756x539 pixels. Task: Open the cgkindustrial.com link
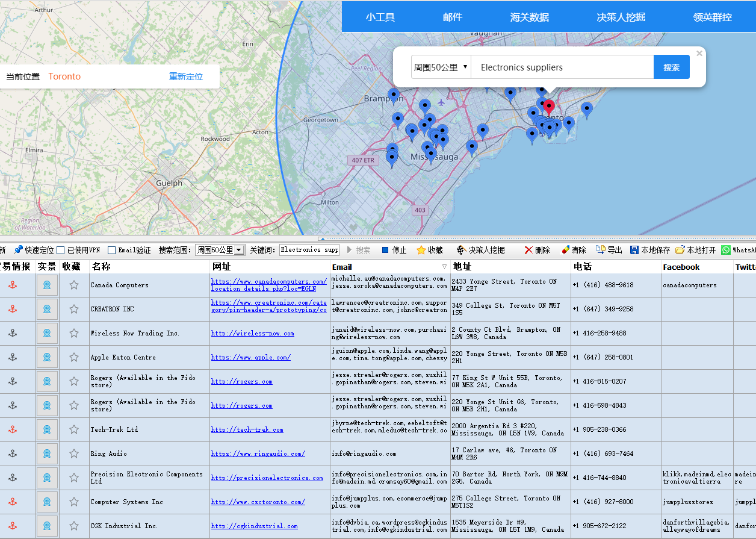[x=255, y=526]
